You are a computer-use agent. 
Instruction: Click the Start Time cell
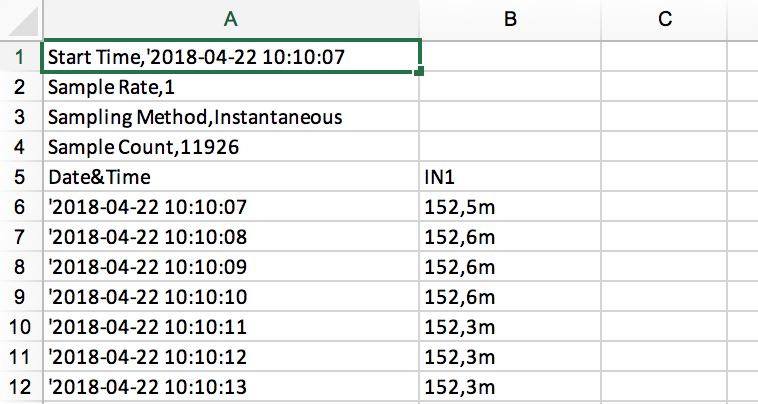(x=230, y=57)
